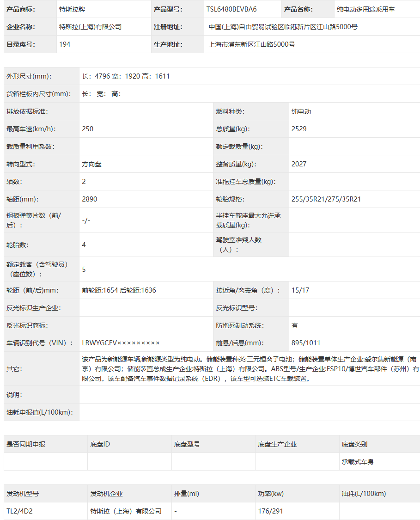Select VIN value LRWYGCEV×××××××××
The image size is (420, 520).
point(121,343)
